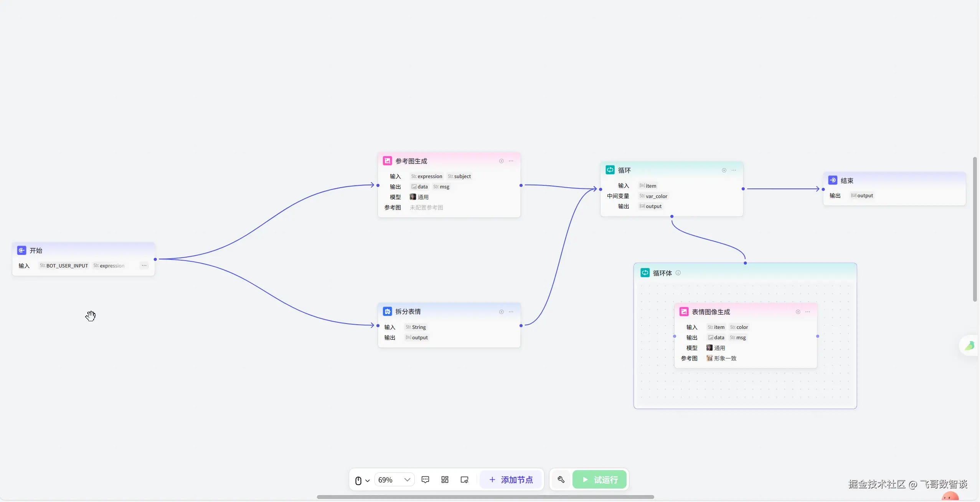Run the 参考图生成 node alone
980x502 pixels.
(x=501, y=161)
